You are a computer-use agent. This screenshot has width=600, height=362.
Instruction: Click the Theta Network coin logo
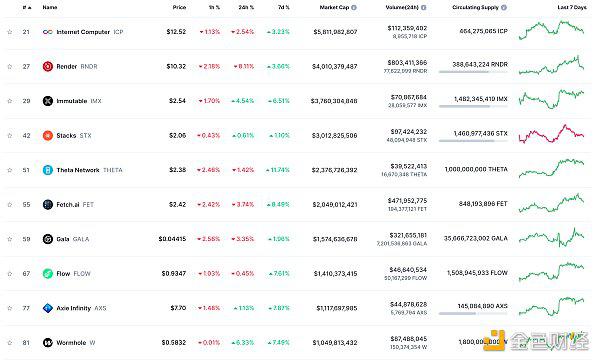(x=48, y=170)
